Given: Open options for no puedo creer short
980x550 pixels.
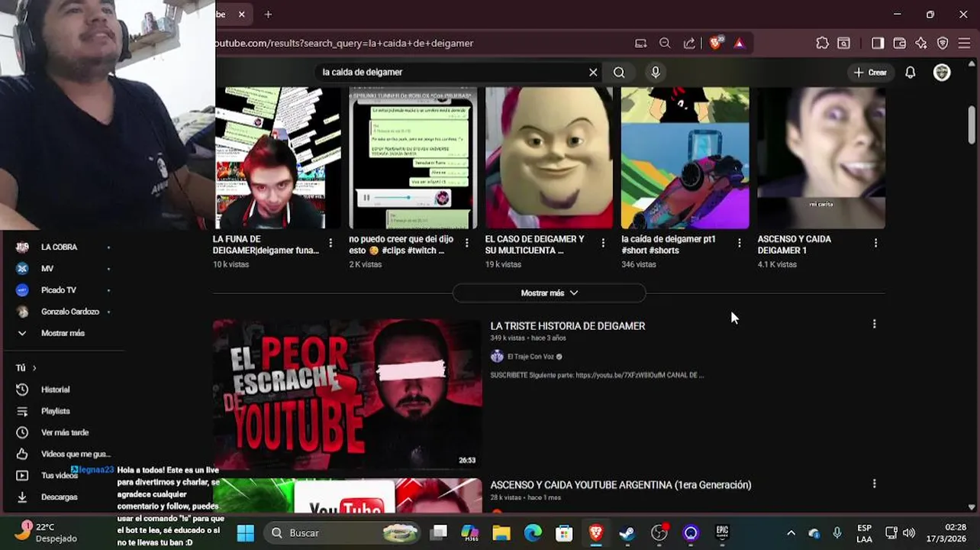Looking at the screenshot, I should pyautogui.click(x=466, y=243).
